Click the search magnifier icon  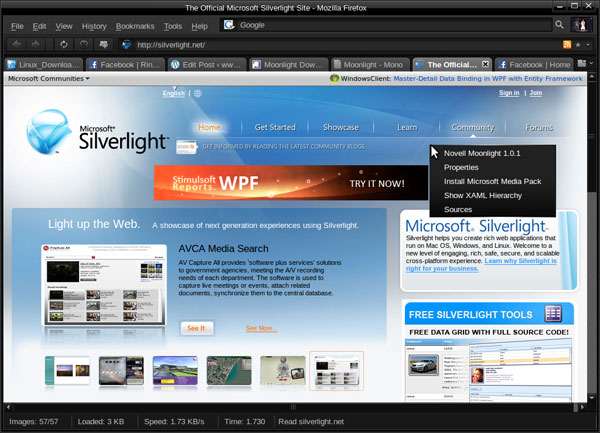coord(559,25)
